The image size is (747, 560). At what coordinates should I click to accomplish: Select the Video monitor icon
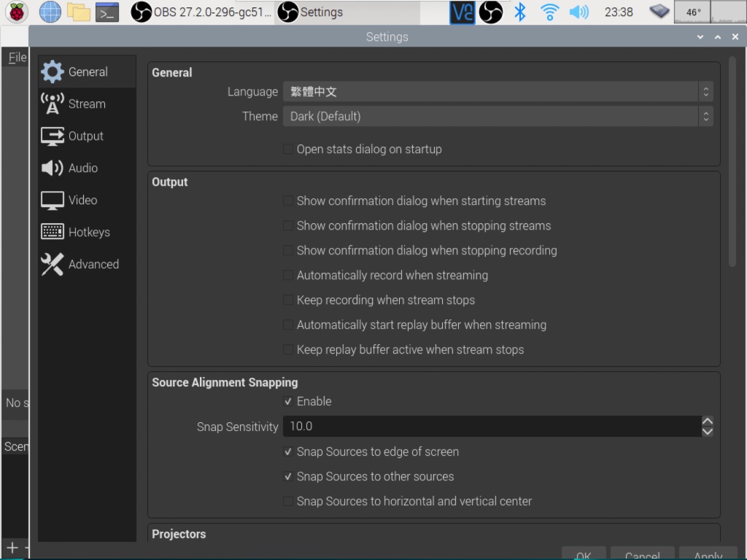coord(53,200)
